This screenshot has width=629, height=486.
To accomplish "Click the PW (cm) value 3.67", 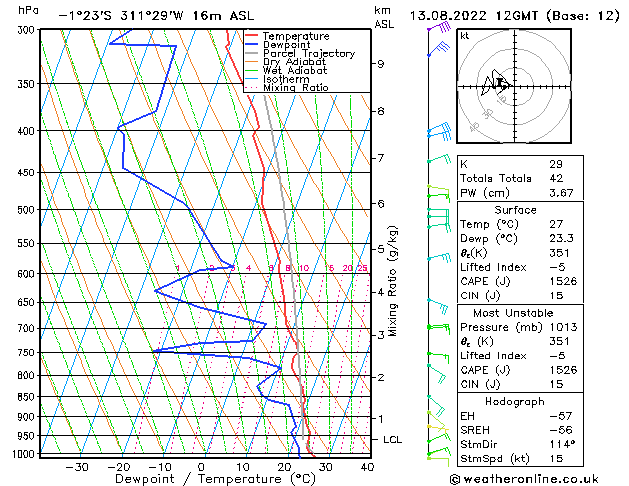I will tap(561, 193).
